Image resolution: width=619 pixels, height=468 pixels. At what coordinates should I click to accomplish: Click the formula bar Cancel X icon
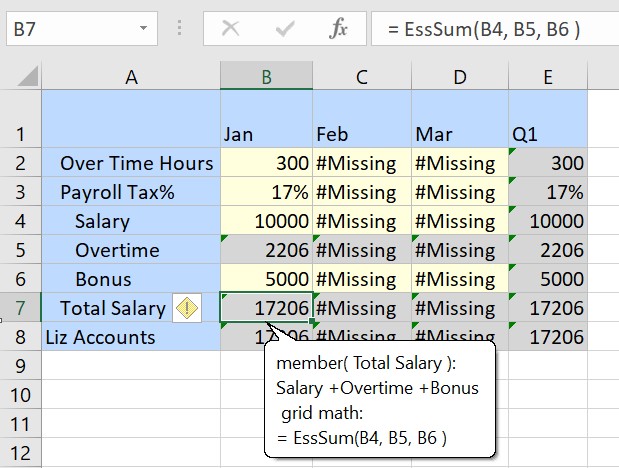[231, 28]
